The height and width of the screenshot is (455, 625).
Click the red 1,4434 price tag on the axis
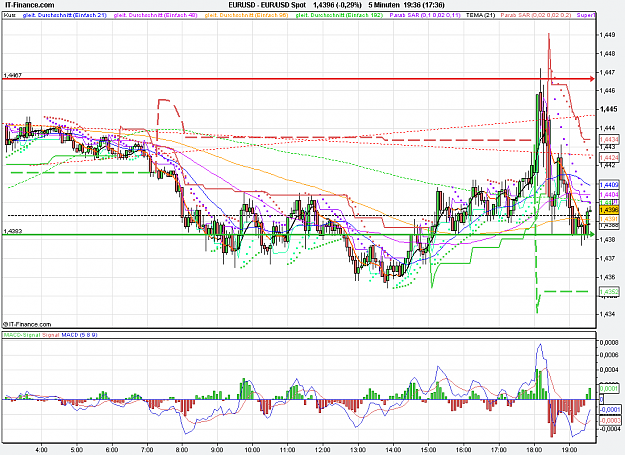point(609,139)
